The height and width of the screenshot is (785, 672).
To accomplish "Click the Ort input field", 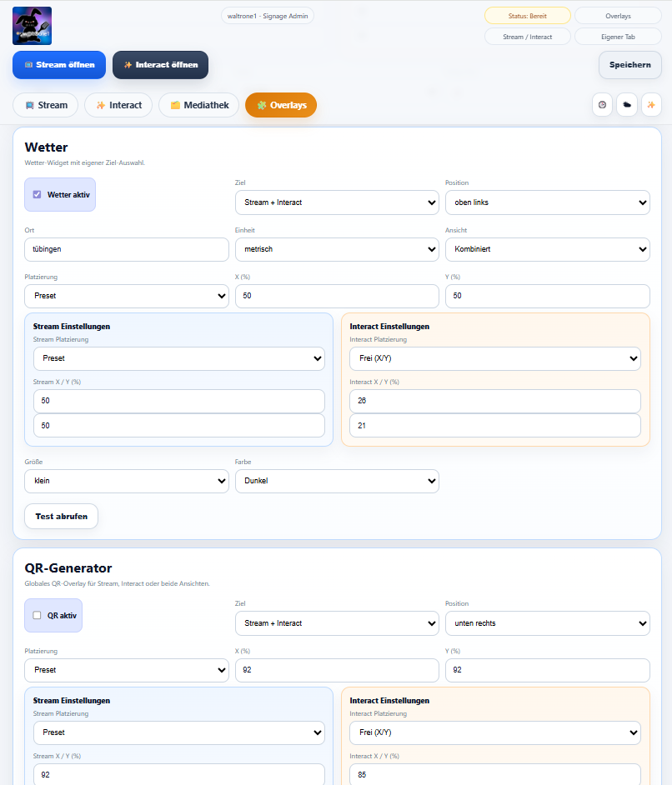I will click(x=127, y=249).
